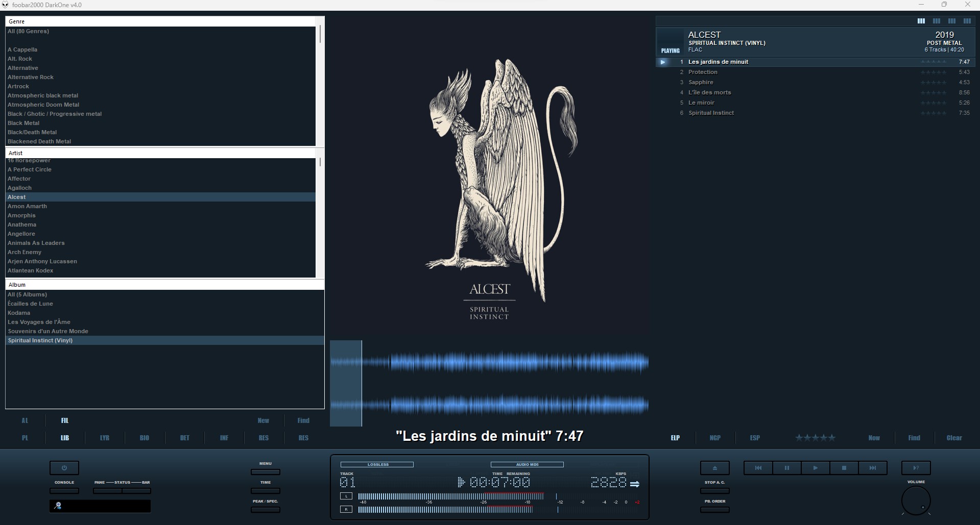Open the PL tab

tap(25, 438)
